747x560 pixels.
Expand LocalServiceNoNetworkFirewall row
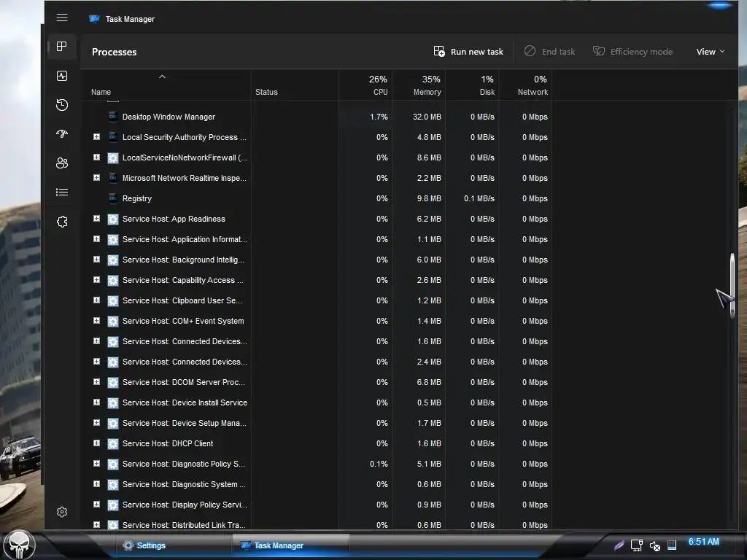(97, 157)
